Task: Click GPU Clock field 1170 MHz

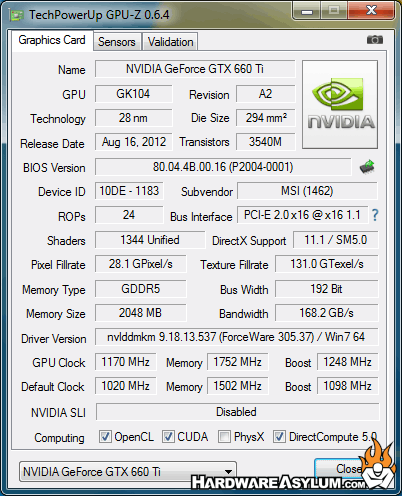Action: pyautogui.click(x=126, y=362)
